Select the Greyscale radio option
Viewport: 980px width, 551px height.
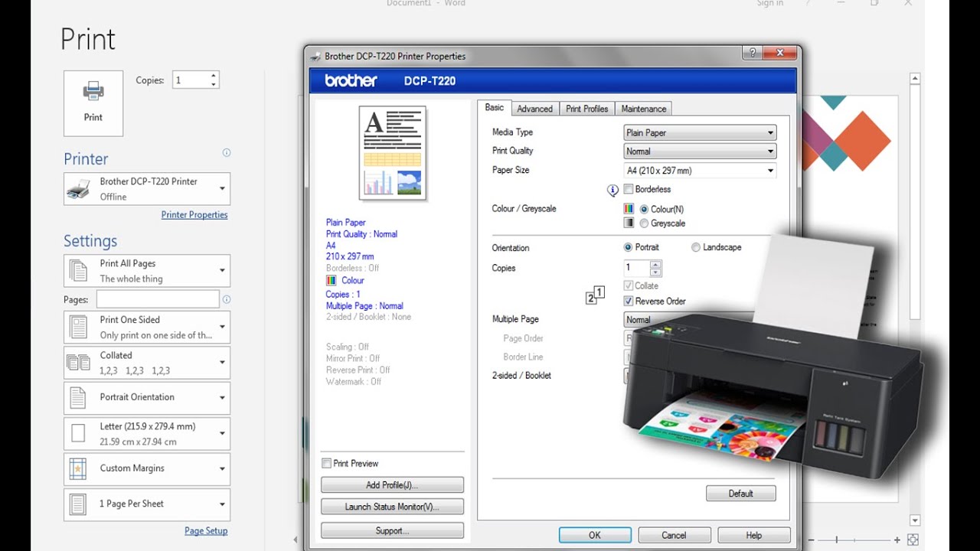click(x=644, y=223)
